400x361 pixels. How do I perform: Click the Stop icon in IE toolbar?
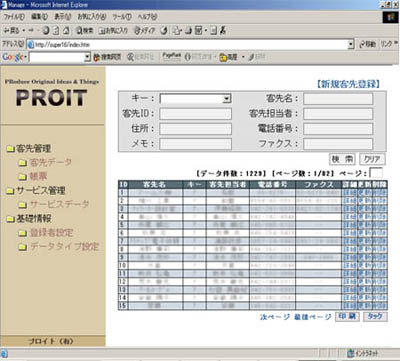46,30
